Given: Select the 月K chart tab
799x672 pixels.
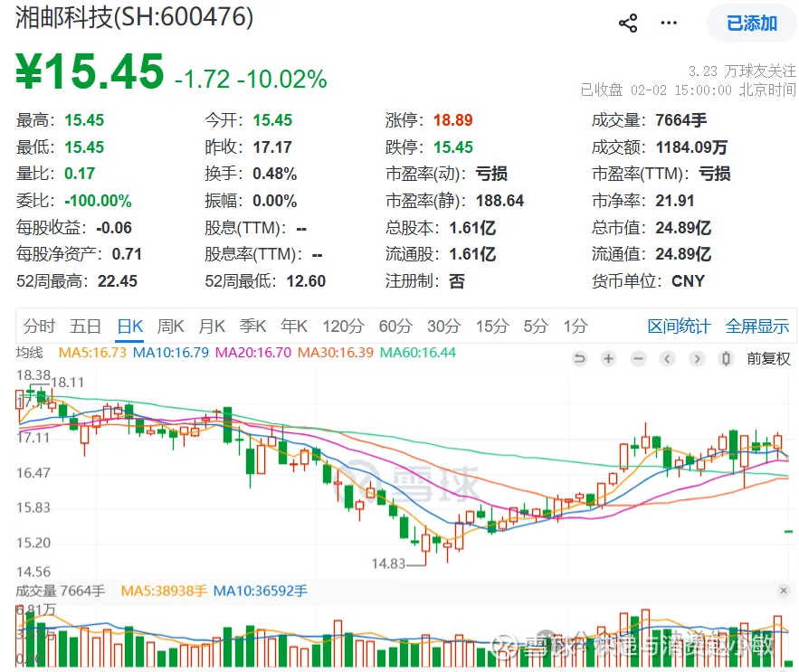Looking at the screenshot, I should point(212,326).
